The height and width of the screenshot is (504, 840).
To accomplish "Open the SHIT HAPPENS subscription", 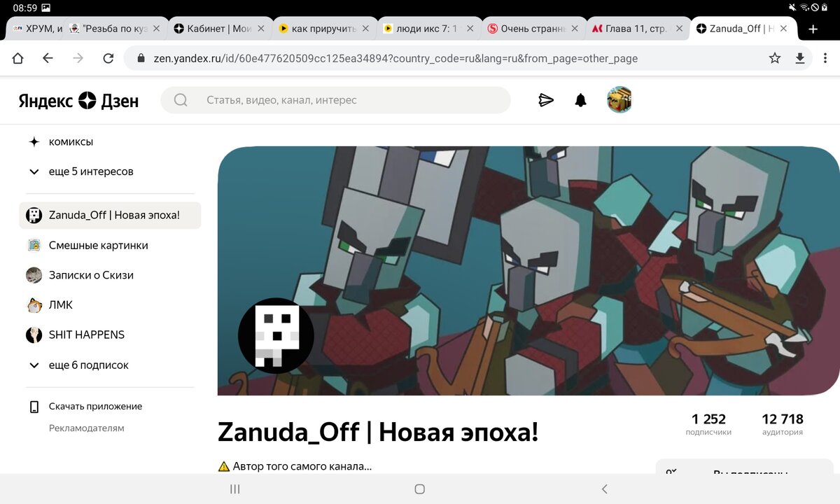I will coord(87,335).
